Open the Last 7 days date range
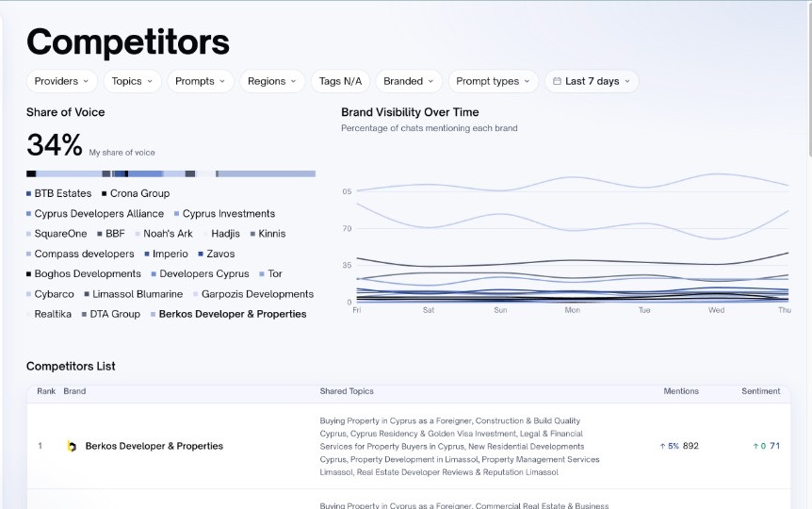Screen dimensions: 812x509 click(x=592, y=81)
